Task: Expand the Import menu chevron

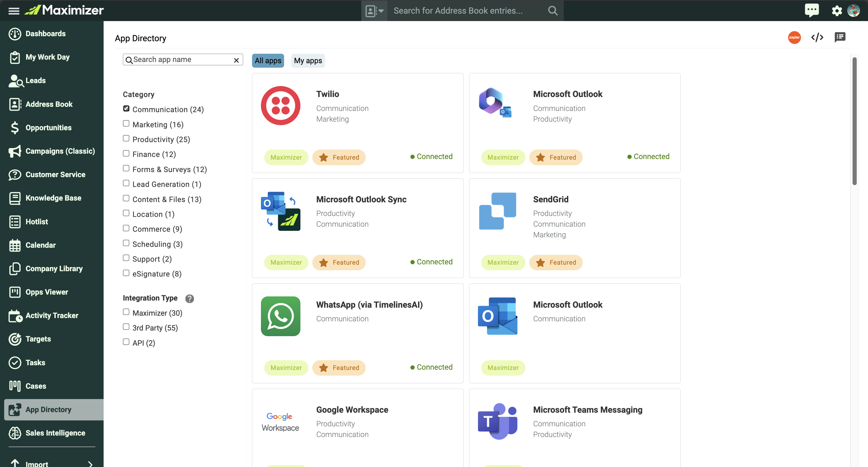Action: (x=90, y=464)
